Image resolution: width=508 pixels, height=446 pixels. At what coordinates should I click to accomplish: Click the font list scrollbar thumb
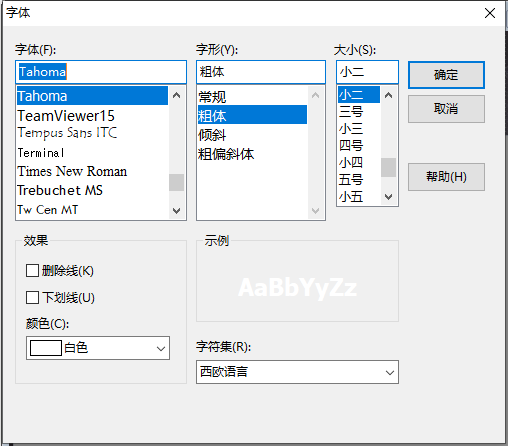(177, 182)
